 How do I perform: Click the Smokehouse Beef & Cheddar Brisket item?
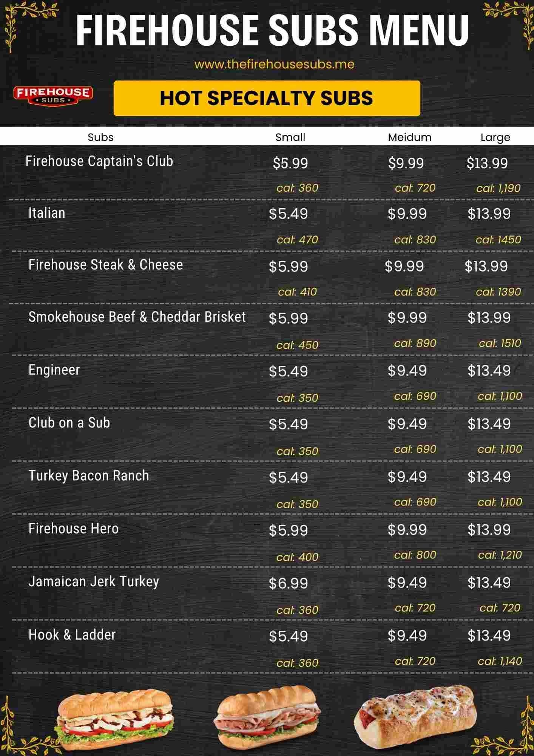(x=137, y=317)
